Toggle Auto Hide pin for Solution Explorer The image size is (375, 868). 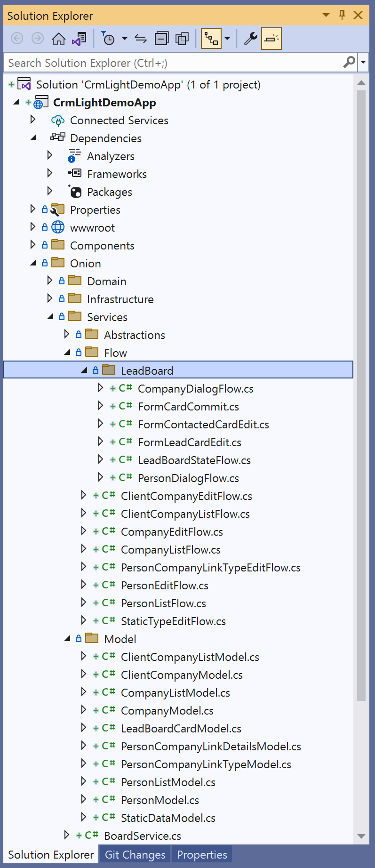pyautogui.click(x=342, y=15)
